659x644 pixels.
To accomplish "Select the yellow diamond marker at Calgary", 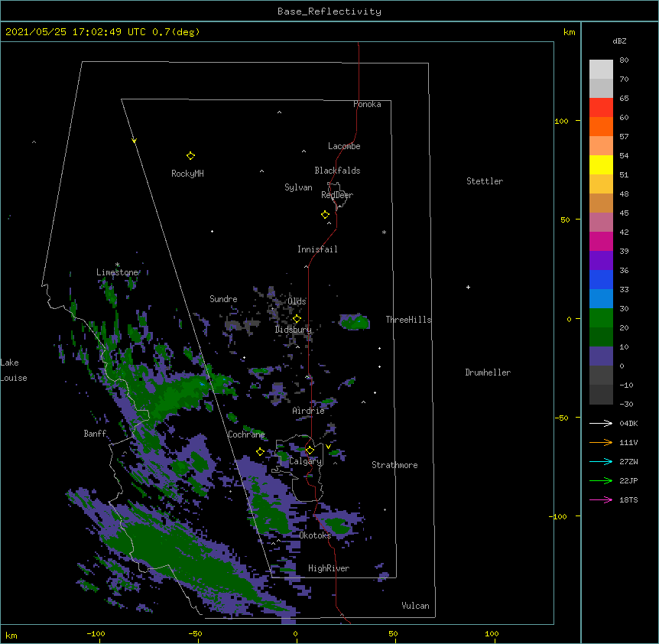I will tap(310, 450).
